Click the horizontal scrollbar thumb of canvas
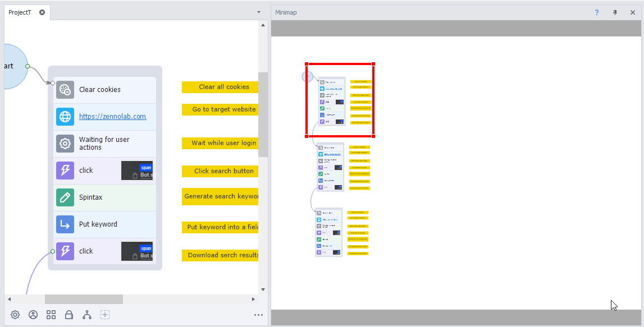The height and width of the screenshot is (327, 644). coord(84,300)
